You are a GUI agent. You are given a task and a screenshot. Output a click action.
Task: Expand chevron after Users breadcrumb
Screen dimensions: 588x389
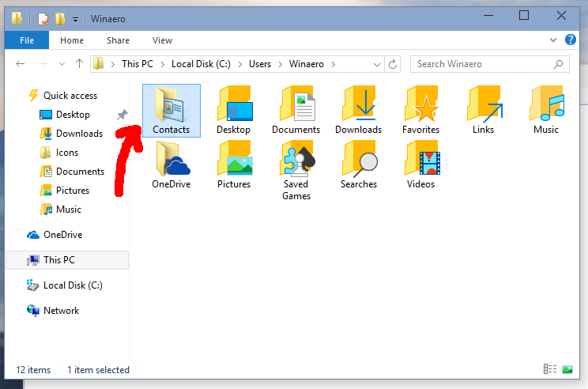280,65
